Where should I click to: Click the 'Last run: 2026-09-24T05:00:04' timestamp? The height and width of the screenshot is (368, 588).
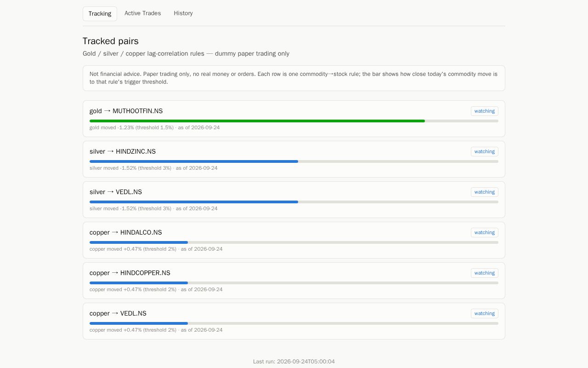pos(294,362)
